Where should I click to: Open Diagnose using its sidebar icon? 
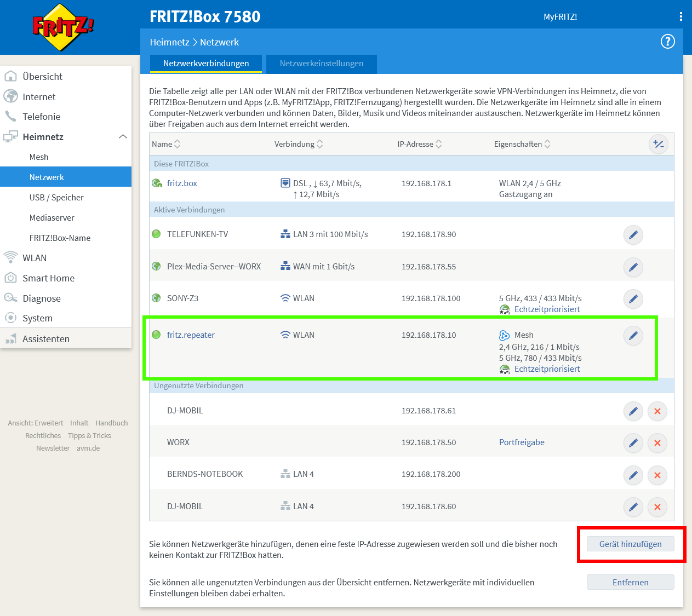pos(10,298)
